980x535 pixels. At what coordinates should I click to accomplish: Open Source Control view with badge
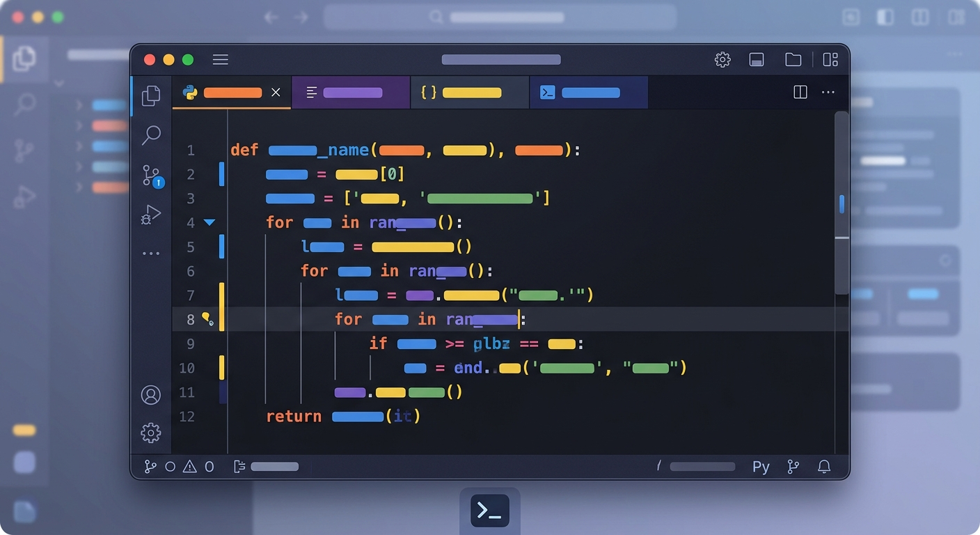click(152, 176)
